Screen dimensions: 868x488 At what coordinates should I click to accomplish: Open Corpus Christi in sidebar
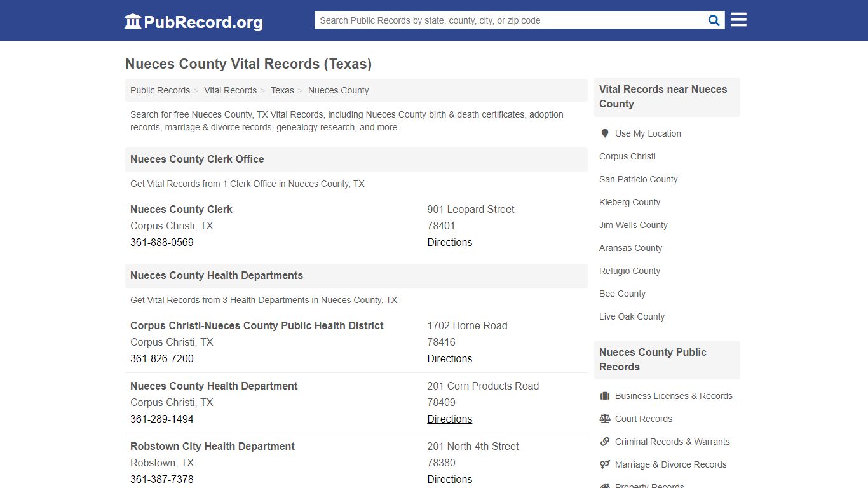coord(627,156)
